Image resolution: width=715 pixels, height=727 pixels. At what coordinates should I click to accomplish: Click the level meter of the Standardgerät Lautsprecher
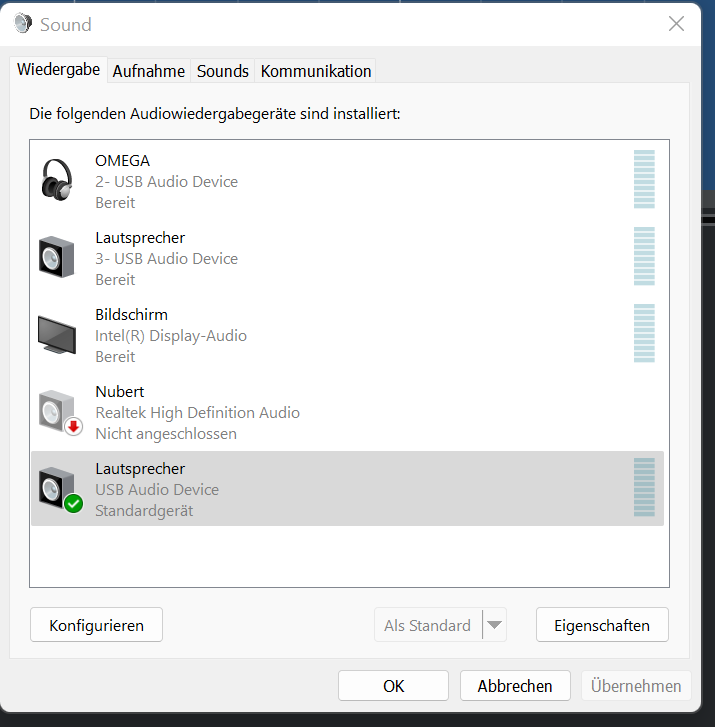(644, 487)
